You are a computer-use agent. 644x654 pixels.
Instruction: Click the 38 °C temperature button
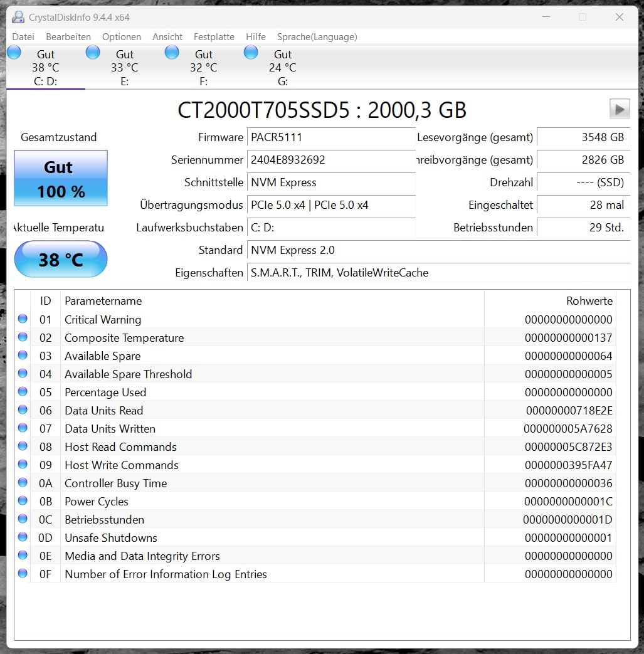(x=61, y=259)
